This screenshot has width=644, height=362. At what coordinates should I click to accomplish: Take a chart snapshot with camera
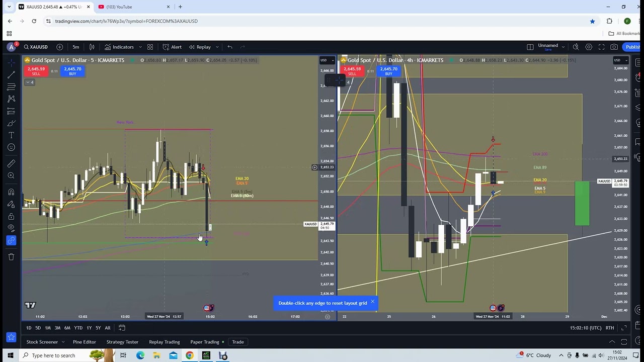[614, 47]
